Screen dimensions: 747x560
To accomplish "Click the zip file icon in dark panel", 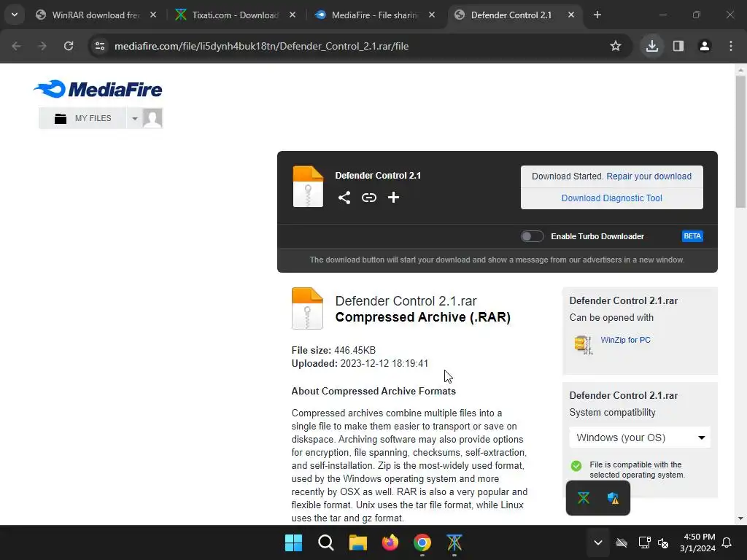I will tap(308, 186).
